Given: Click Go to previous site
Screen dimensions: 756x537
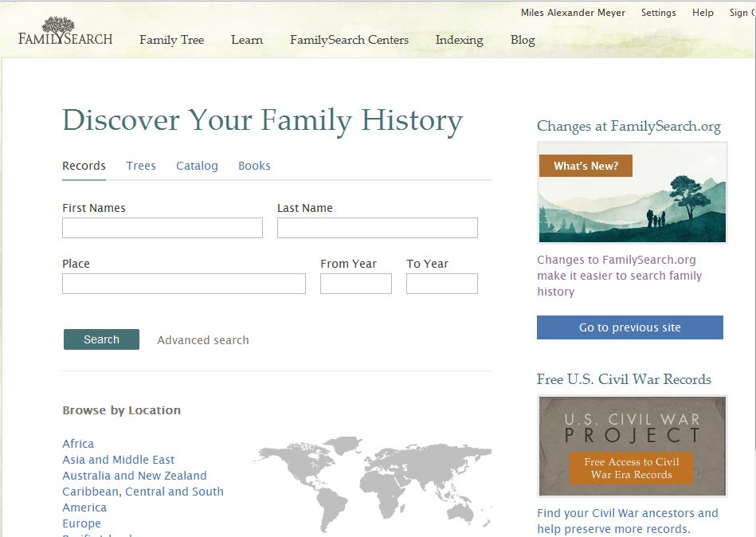Looking at the screenshot, I should (629, 327).
